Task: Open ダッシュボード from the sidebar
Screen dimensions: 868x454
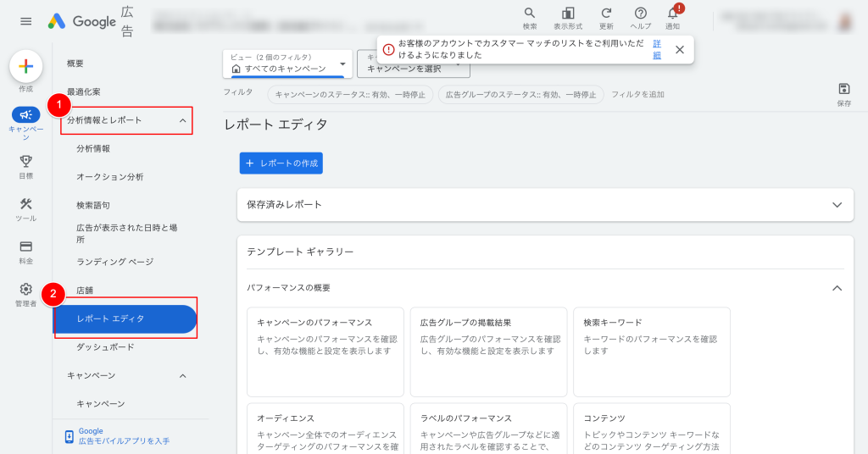Action: 105,347
